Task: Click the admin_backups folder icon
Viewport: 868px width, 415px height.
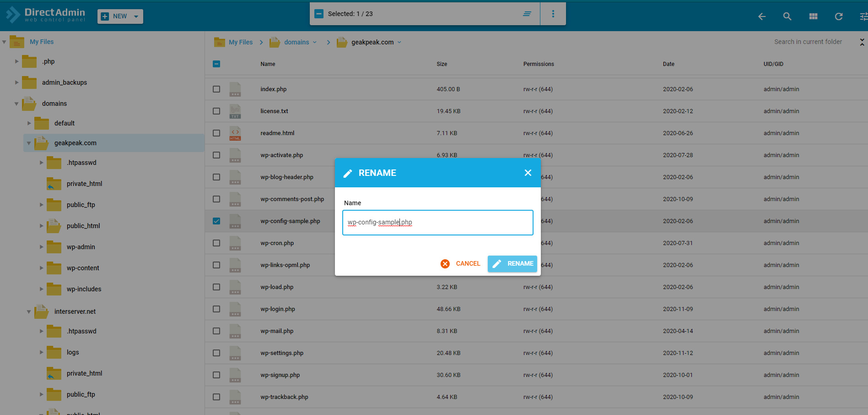Action: pyautogui.click(x=29, y=82)
